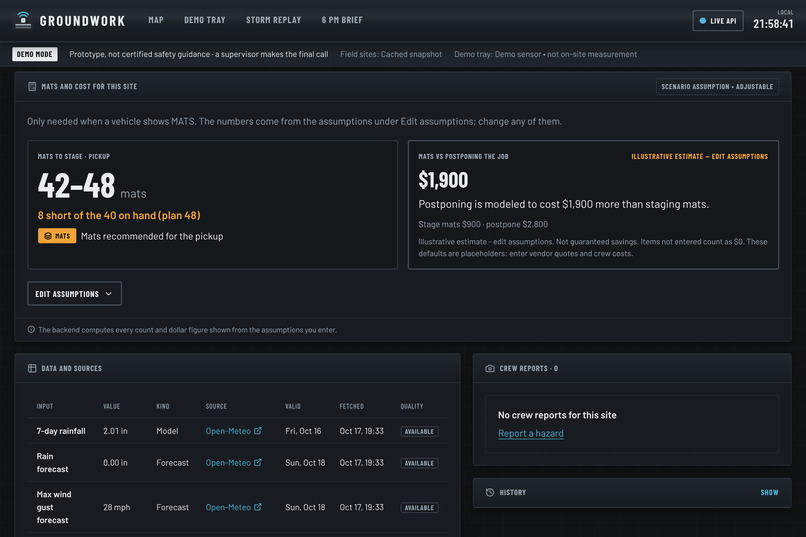Click 'Field sites: Cached snapshot' status text
Screen dimensions: 806x537
(391, 54)
